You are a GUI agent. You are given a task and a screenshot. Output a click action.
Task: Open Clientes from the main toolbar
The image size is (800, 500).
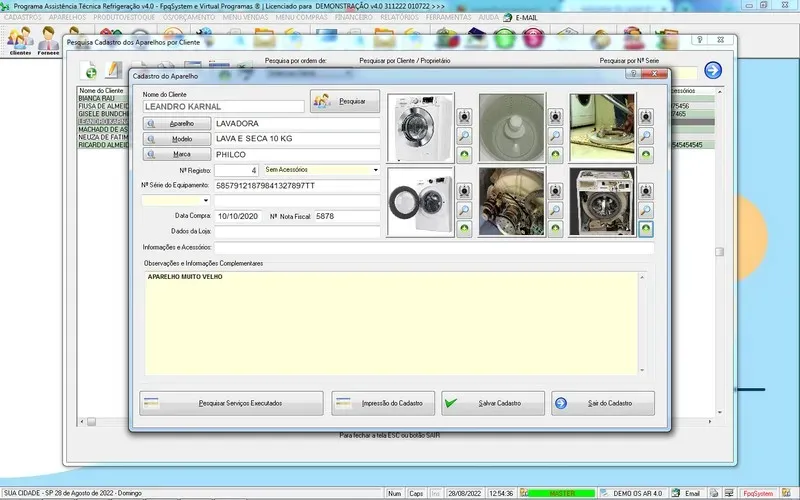pyautogui.click(x=19, y=42)
